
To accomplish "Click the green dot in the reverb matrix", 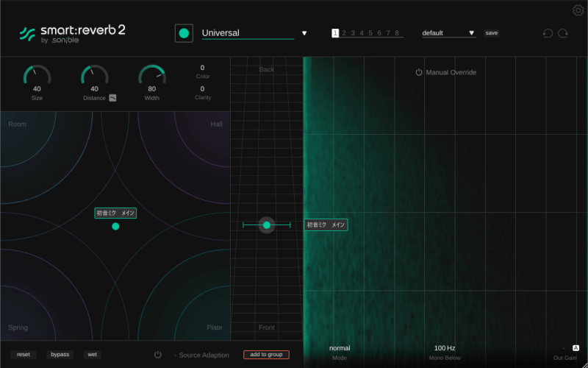I will [x=115, y=226].
